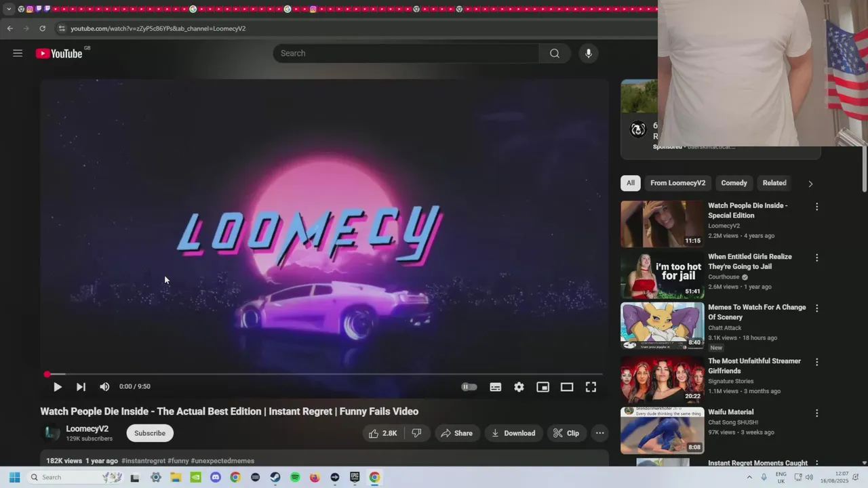Mute the video volume
The image size is (868, 488).
104,386
